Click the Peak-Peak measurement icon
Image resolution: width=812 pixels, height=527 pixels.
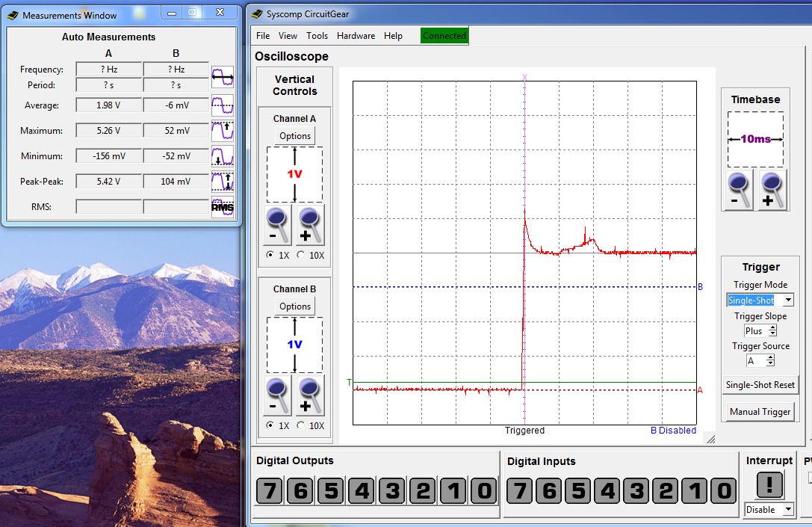click(223, 182)
